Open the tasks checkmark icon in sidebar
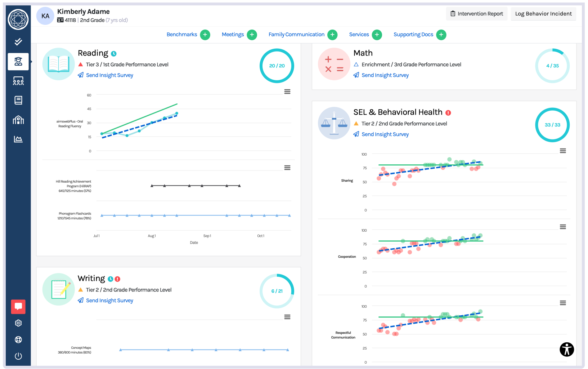This screenshot has height=369, width=588. pos(18,41)
